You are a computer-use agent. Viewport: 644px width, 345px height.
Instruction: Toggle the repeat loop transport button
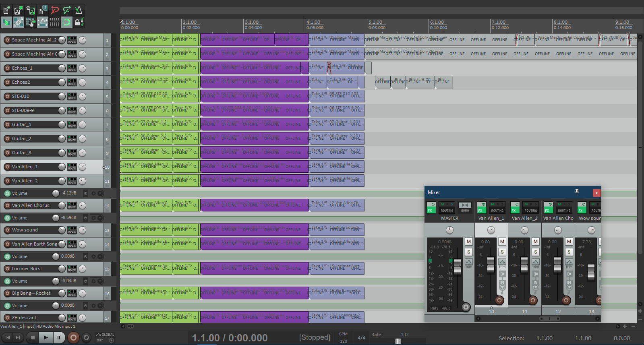point(86,337)
